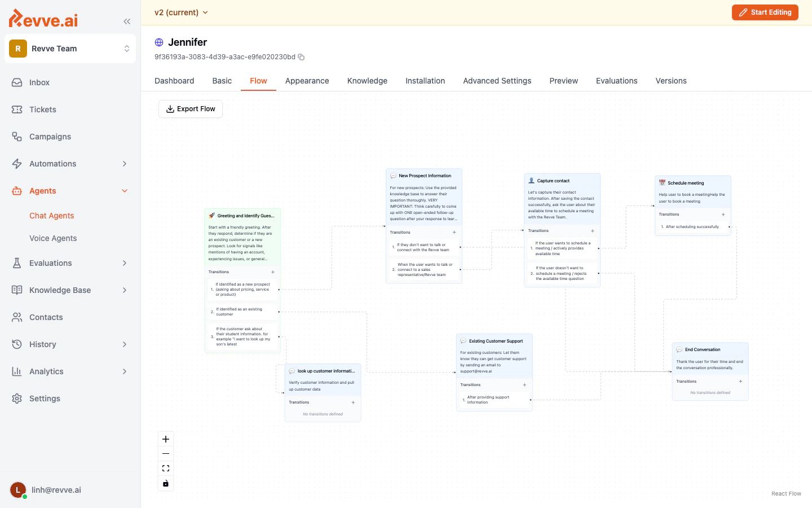Add a transition on New Prospect Information node
The width and height of the screenshot is (812, 508).
[454, 232]
